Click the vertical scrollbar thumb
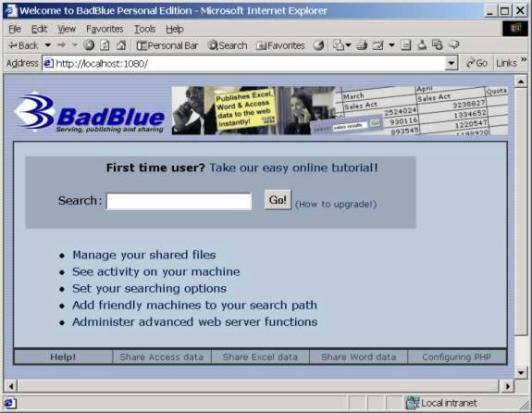This screenshot has height=413, width=532. pyautogui.click(x=521, y=211)
